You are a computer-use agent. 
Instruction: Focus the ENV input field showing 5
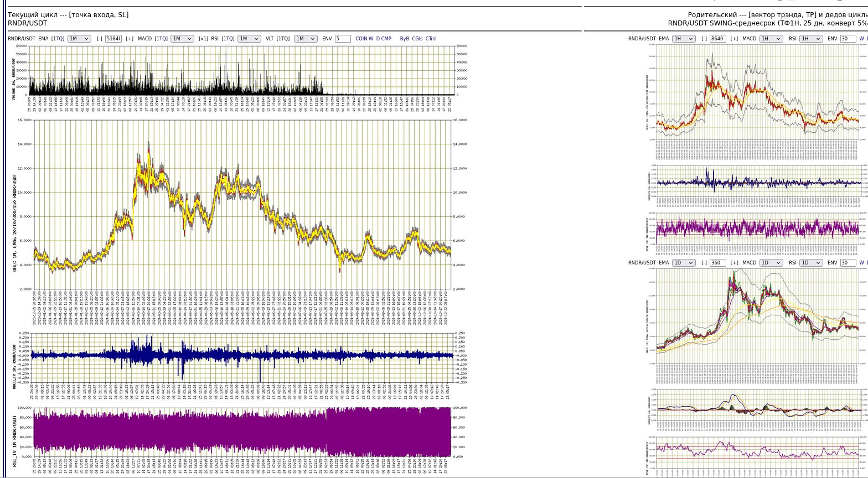point(342,39)
